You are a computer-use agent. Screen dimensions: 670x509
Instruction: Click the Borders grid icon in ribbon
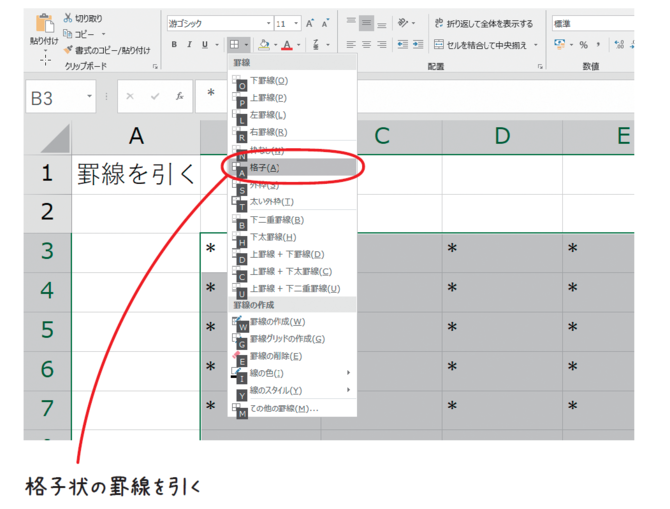[x=234, y=44]
